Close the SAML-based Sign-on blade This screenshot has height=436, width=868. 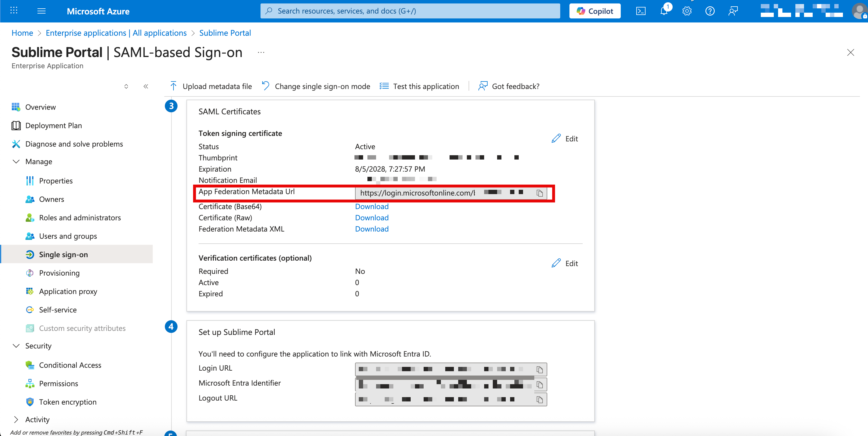850,52
